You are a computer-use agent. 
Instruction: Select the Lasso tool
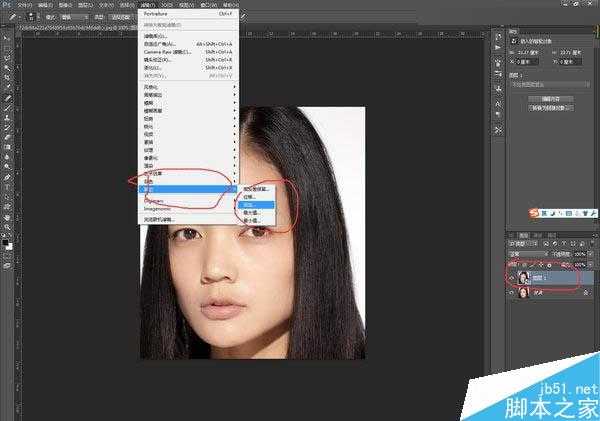point(7,58)
